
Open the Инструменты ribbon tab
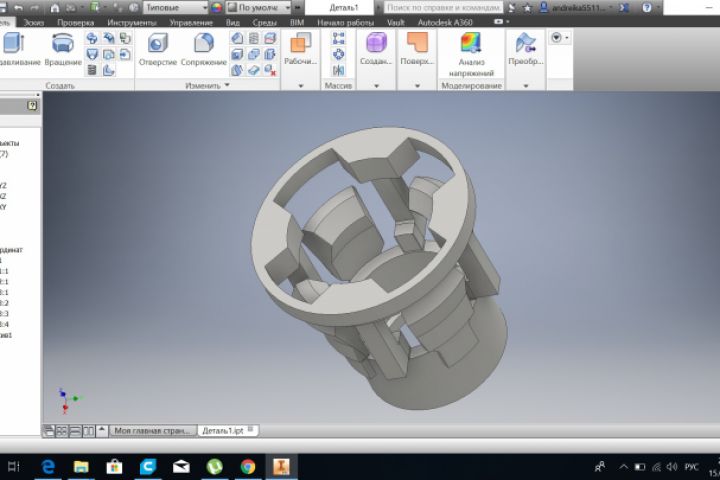(132, 22)
